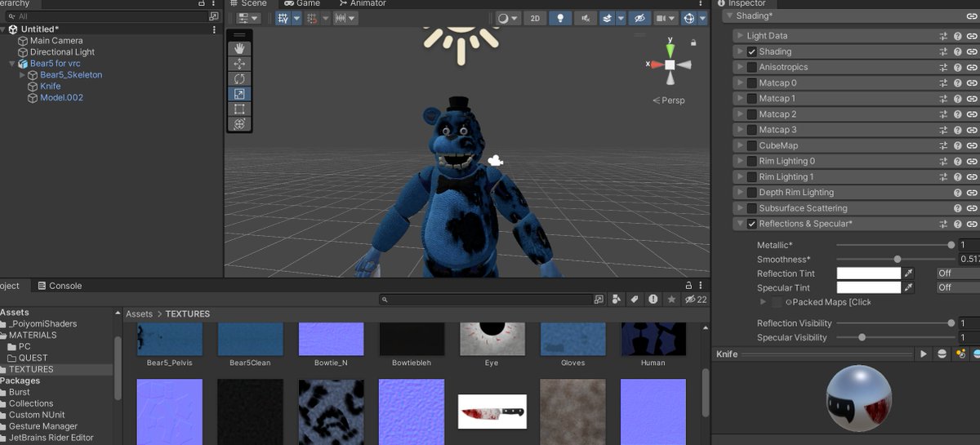Expand the Depth Rim Lighting section
Image resolution: width=980 pixels, height=445 pixels.
point(739,193)
